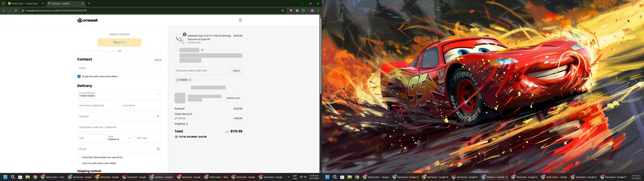Open taskbar Search on left monitor

(13, 177)
